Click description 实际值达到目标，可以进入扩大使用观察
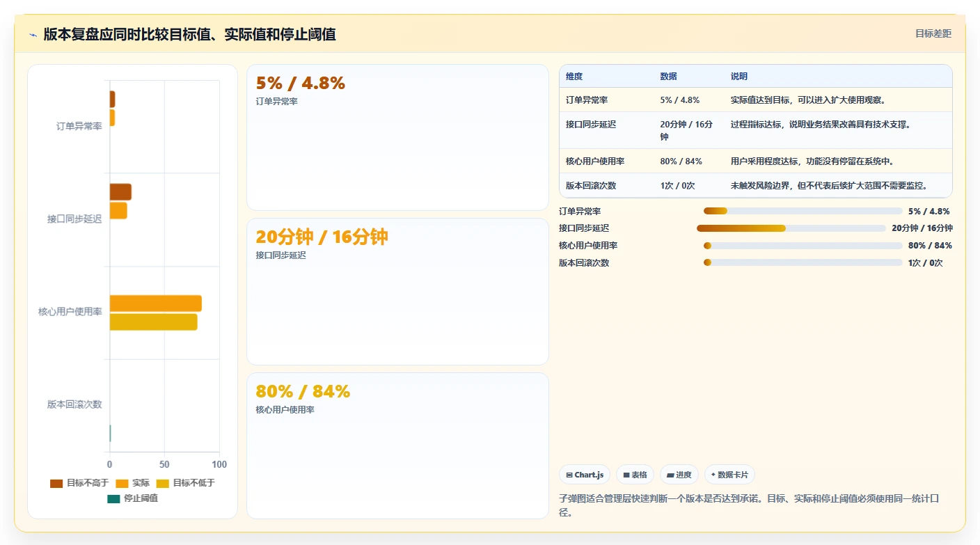The width and height of the screenshot is (980, 545). 807,100
